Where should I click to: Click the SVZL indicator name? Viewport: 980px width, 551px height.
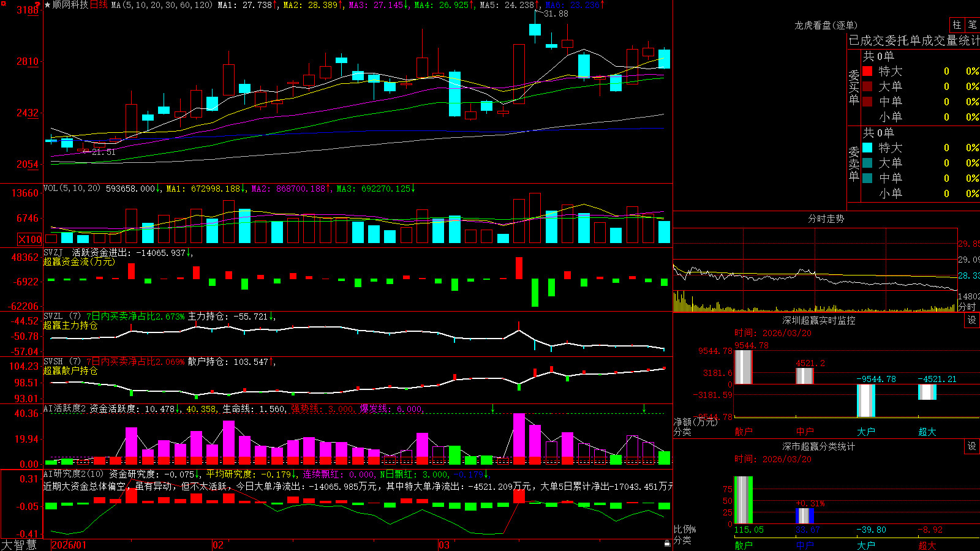pos(53,317)
